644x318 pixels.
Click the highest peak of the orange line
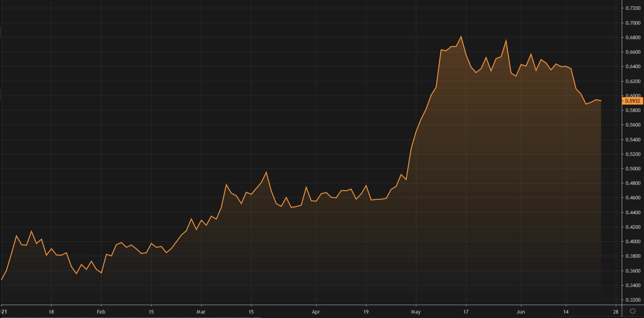[x=461, y=37]
